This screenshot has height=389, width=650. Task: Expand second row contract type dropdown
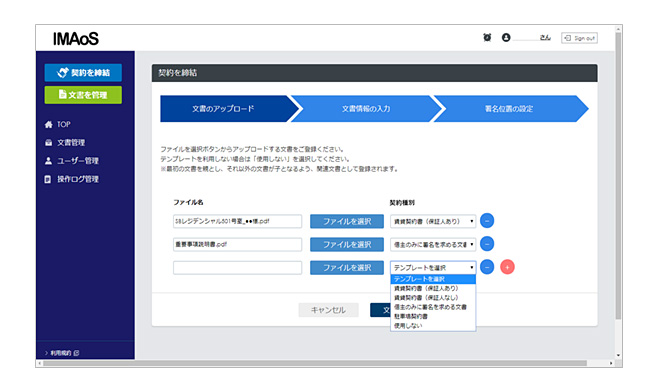(x=433, y=244)
